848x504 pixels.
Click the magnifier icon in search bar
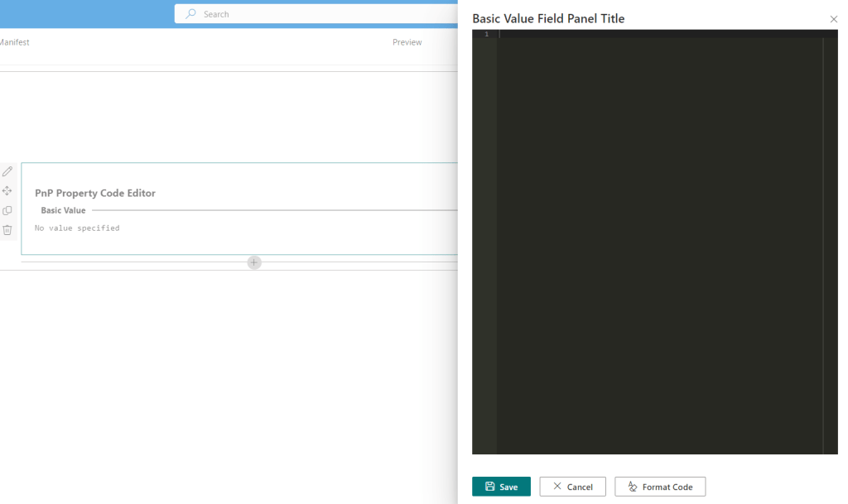point(191,14)
